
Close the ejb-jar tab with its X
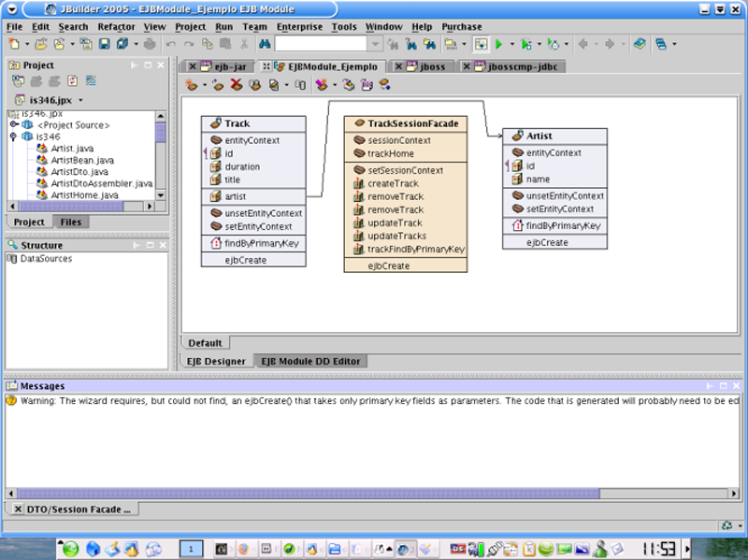coord(193,67)
